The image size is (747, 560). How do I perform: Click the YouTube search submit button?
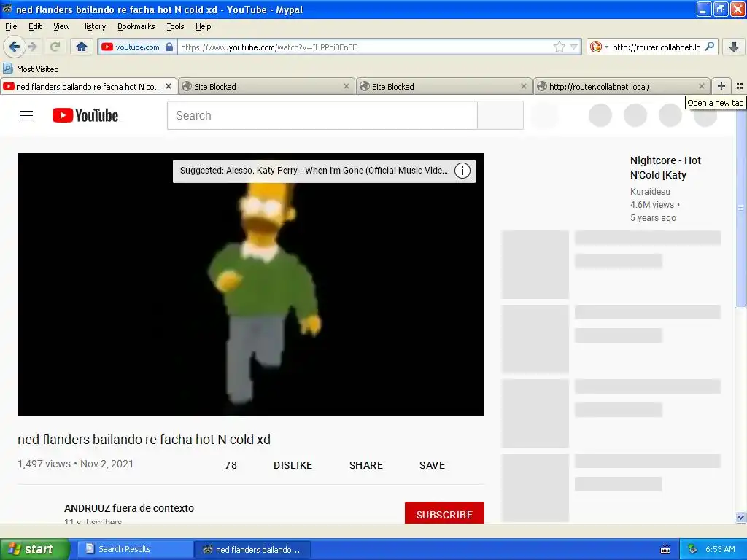pyautogui.click(x=500, y=115)
